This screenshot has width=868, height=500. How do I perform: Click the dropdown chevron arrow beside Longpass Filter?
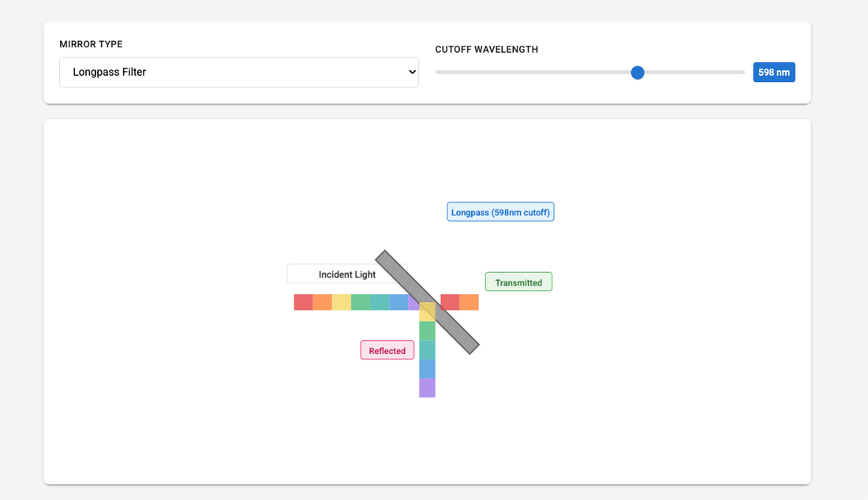(x=412, y=72)
